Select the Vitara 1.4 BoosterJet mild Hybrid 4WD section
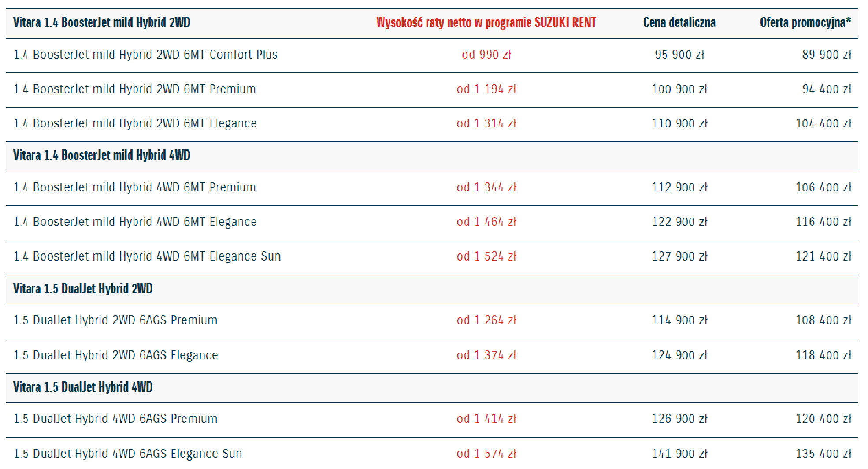This screenshot has height=469, width=868. click(101, 156)
